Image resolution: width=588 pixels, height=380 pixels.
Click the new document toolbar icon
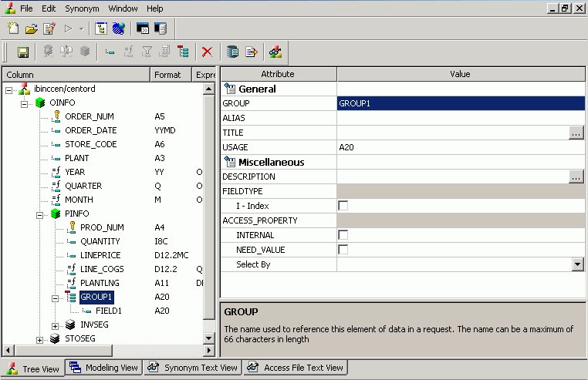(x=13, y=29)
